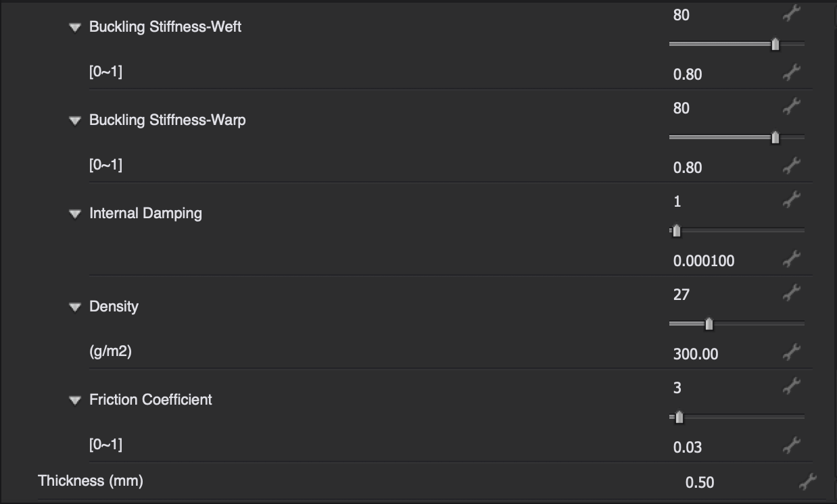Click the Friction Coefficient slider handle
Screen dimensions: 837x504
point(679,418)
